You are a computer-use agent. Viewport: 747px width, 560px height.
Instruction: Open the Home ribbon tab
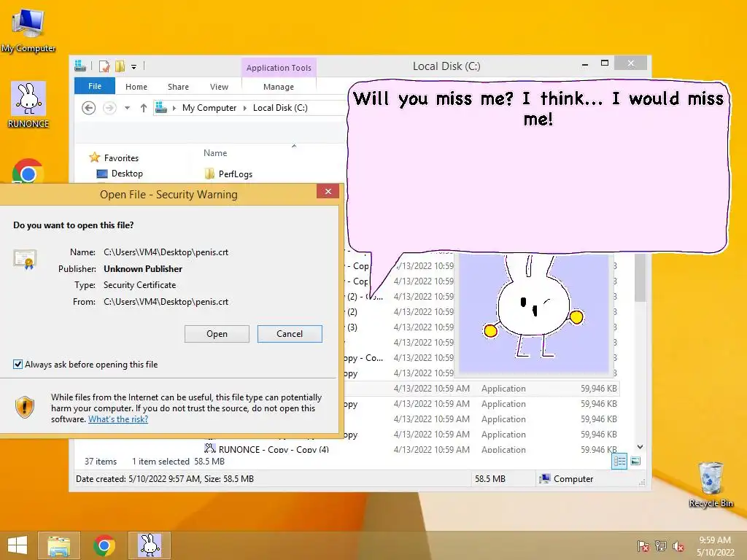(136, 87)
